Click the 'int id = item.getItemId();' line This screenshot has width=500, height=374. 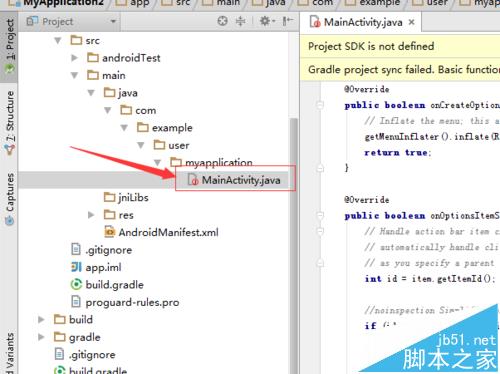point(430,279)
